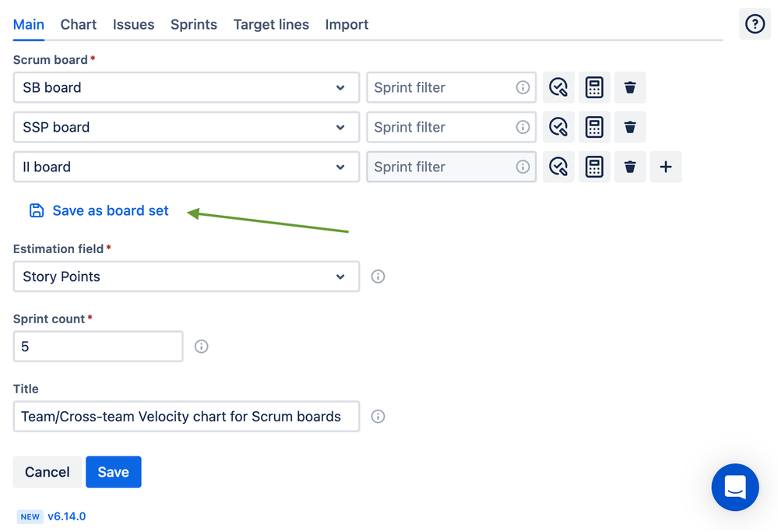Click the Save as board set link
The image size is (778, 532).
[110, 210]
